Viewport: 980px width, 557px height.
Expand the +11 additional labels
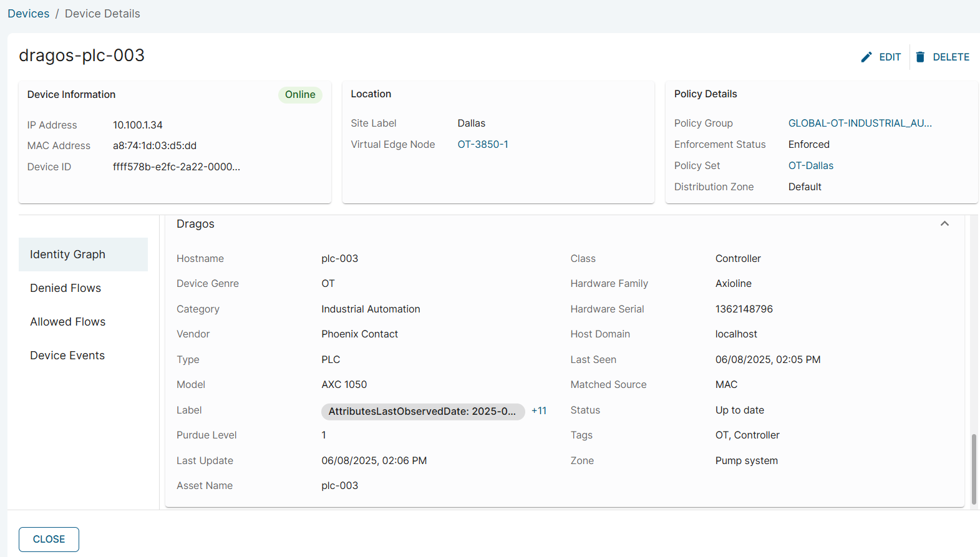coord(539,411)
